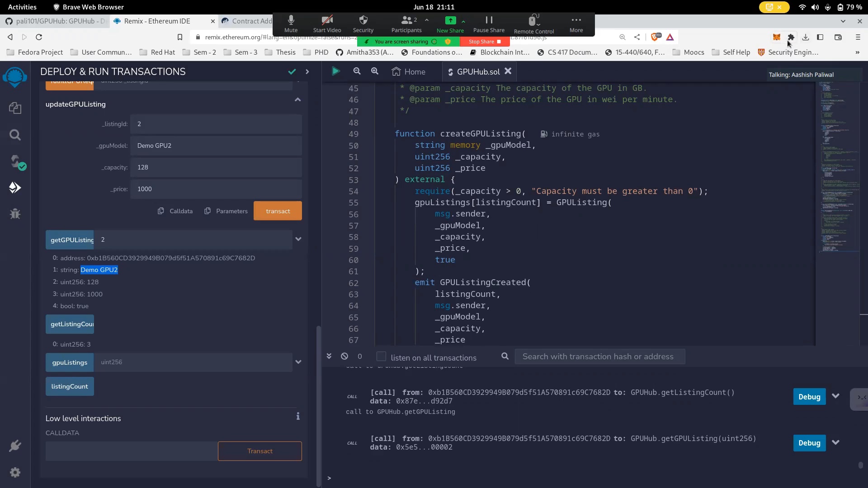Image resolution: width=868 pixels, height=488 pixels.
Task: Call the getListingCount function button
Action: tap(70, 324)
